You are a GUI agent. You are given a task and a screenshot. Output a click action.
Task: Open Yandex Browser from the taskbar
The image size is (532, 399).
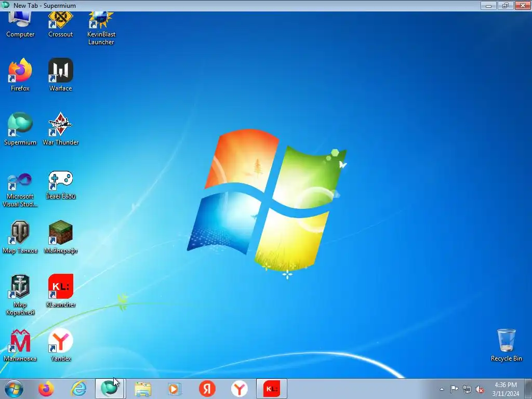[x=239, y=389]
